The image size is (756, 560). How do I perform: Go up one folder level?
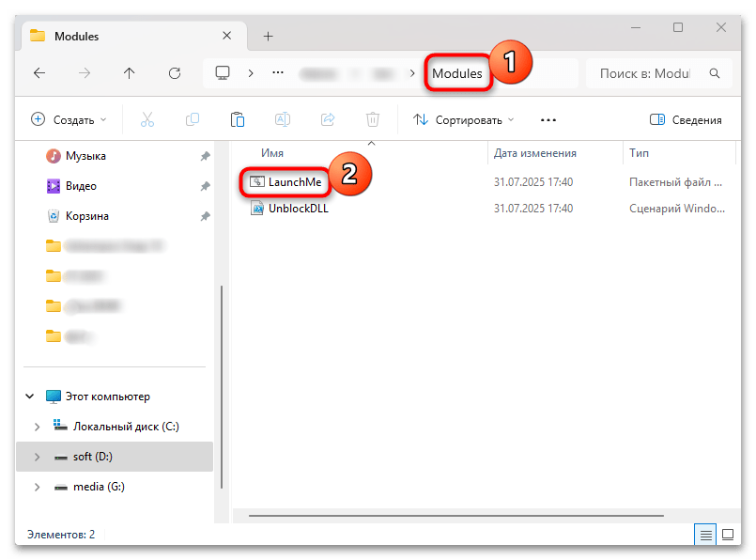tap(129, 72)
